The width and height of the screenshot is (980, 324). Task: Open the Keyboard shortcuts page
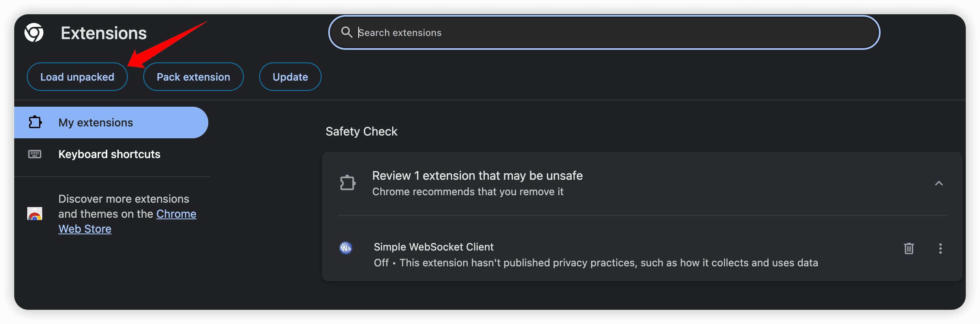pos(109,154)
